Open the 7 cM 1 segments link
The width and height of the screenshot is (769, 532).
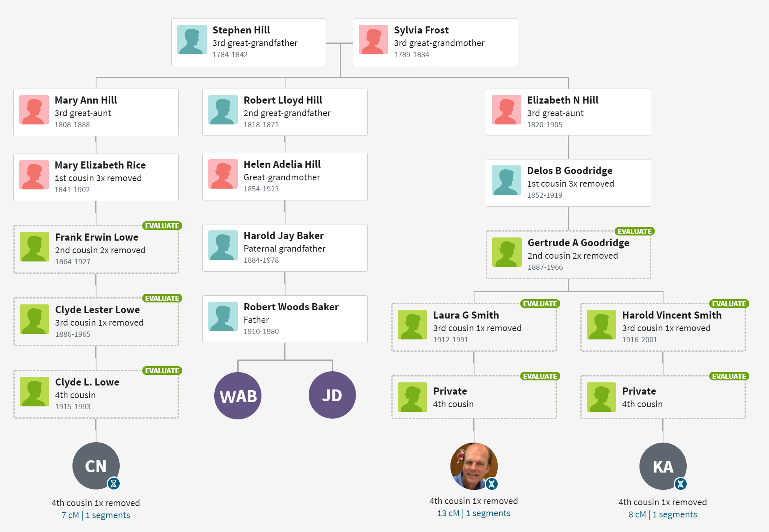96,515
